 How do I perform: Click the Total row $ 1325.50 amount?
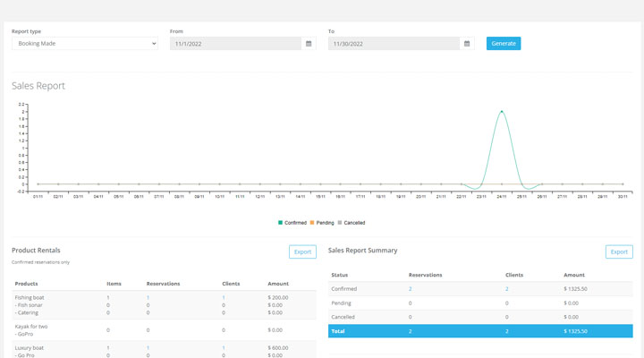click(575, 331)
